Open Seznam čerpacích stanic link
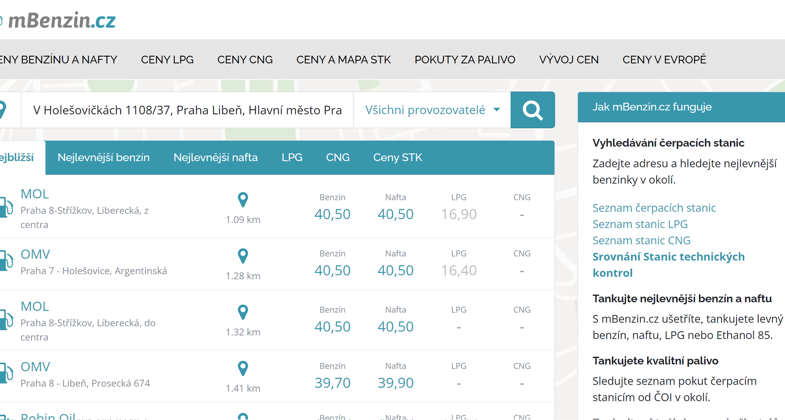Image resolution: width=785 pixels, height=420 pixels. coord(654,208)
